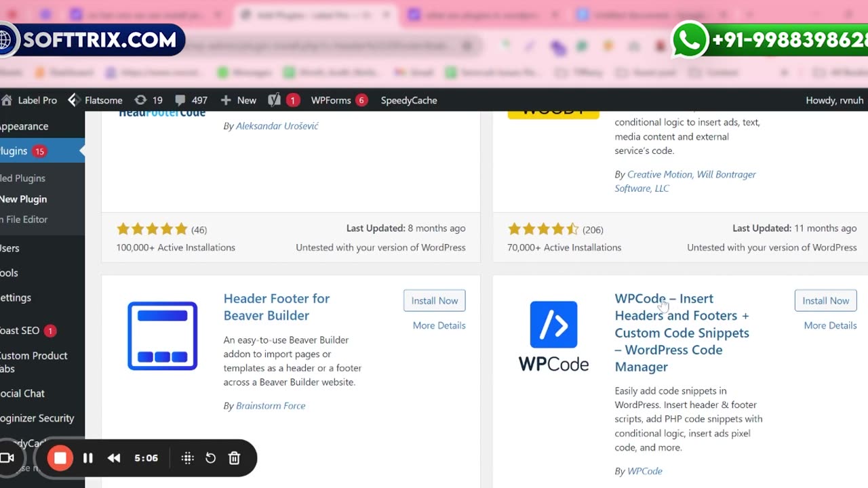Visit WPCode author link
Screen dimensions: 868x488
pyautogui.click(x=644, y=471)
